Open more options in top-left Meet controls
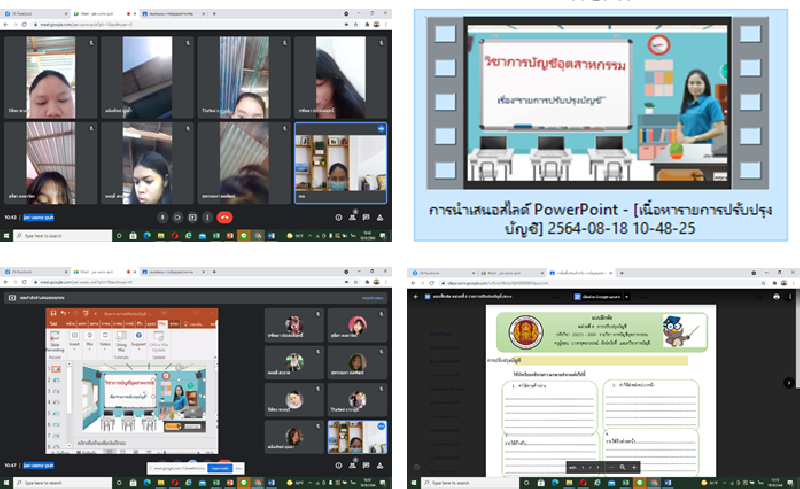This screenshot has width=800, height=489. pos(208,216)
